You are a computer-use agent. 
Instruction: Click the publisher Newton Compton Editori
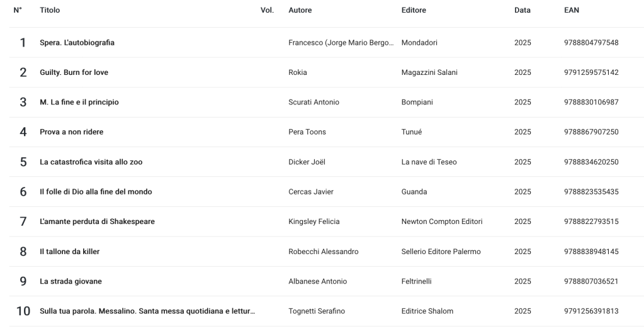[441, 221]
